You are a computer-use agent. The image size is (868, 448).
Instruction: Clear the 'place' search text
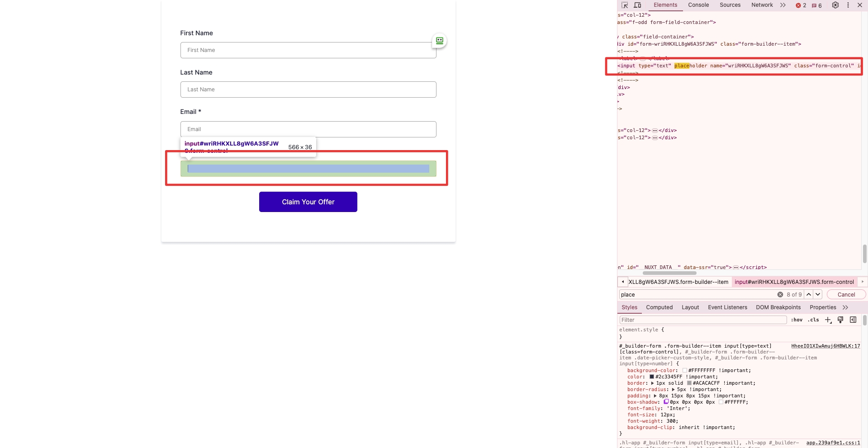click(x=780, y=295)
